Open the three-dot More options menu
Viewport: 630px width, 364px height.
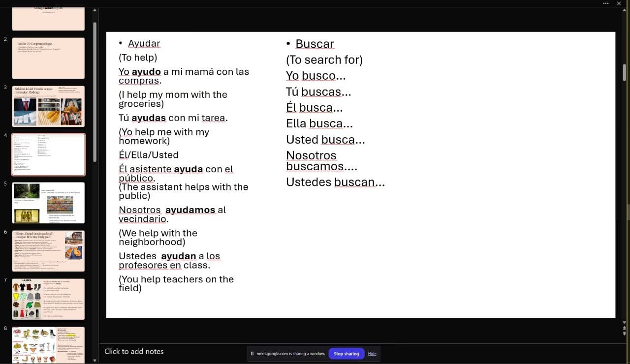(605, 3)
